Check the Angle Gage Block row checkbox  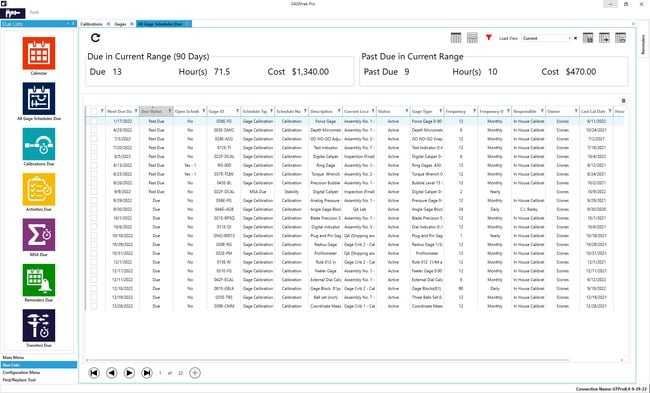click(94, 209)
